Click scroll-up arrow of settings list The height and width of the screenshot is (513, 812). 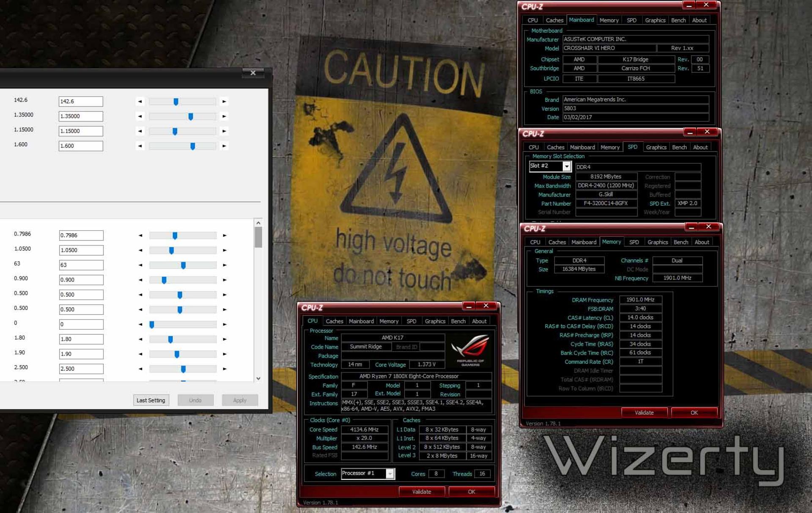point(258,223)
